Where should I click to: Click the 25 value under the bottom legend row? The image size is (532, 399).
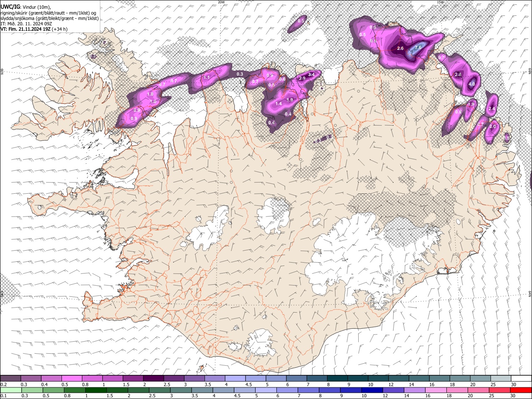click(491, 396)
